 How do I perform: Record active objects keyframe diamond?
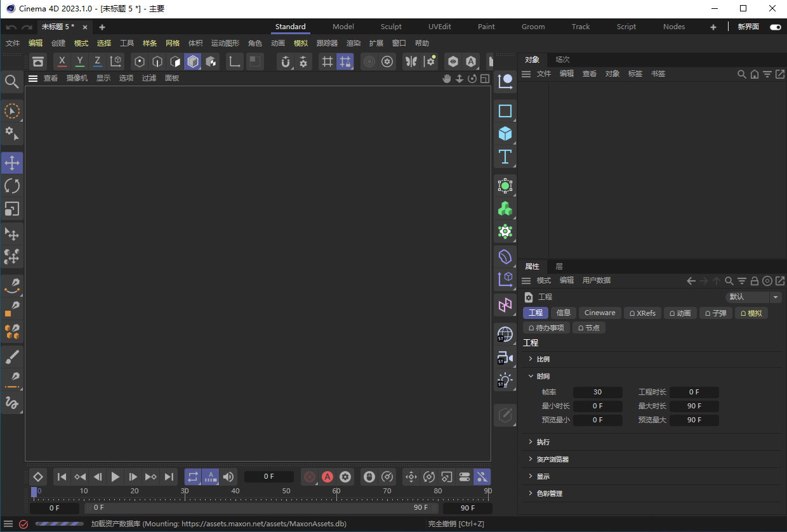37,477
